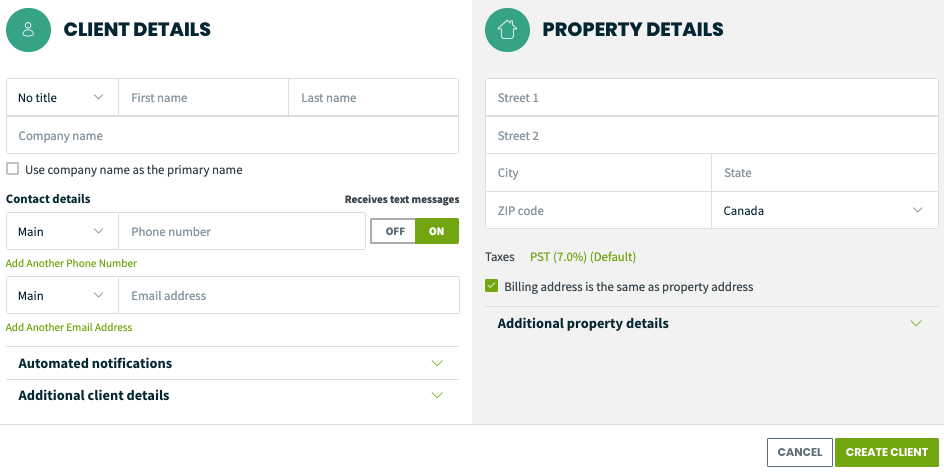
Task: Open the email type Main dropdown
Action: coord(62,296)
